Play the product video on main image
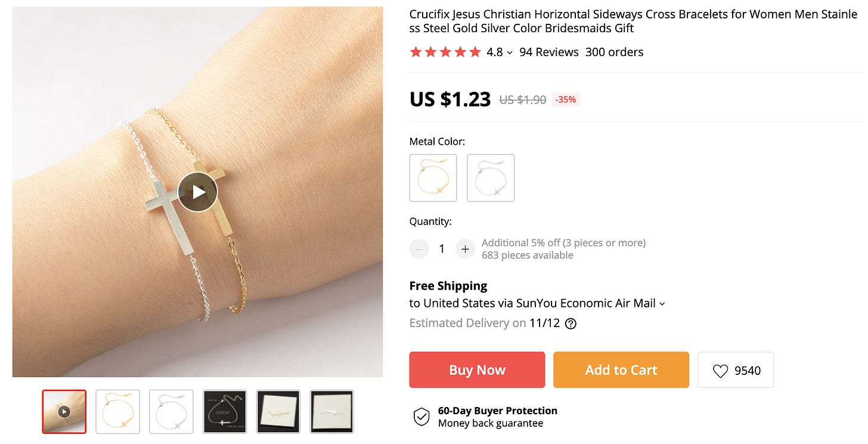 click(197, 192)
